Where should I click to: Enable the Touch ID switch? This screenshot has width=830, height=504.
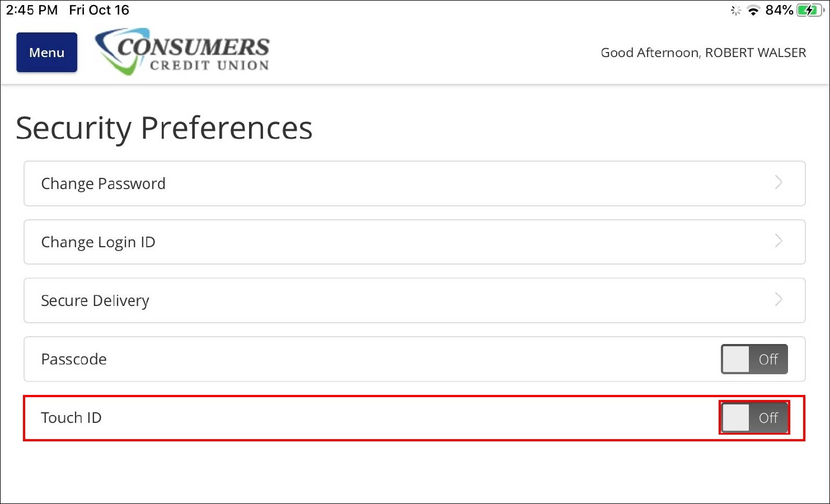754,417
